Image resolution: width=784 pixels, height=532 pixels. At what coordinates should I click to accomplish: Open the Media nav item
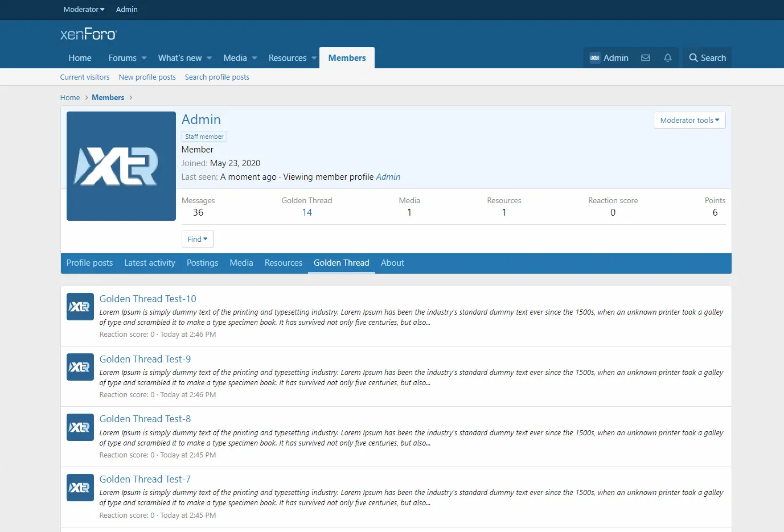235,58
